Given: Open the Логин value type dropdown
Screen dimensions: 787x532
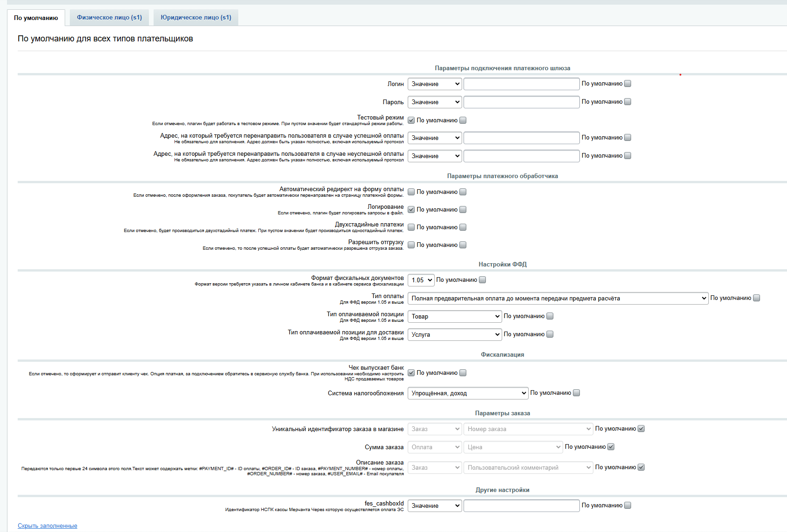Looking at the screenshot, I should (x=435, y=84).
